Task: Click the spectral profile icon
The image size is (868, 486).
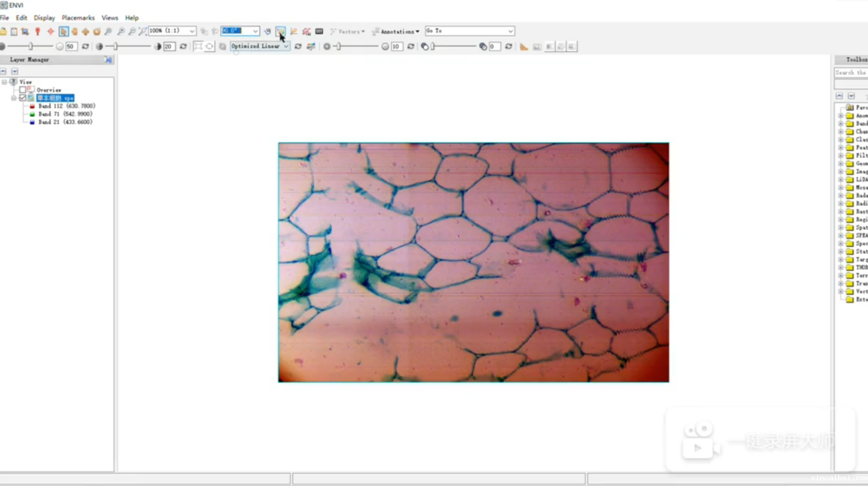Action: tap(293, 31)
